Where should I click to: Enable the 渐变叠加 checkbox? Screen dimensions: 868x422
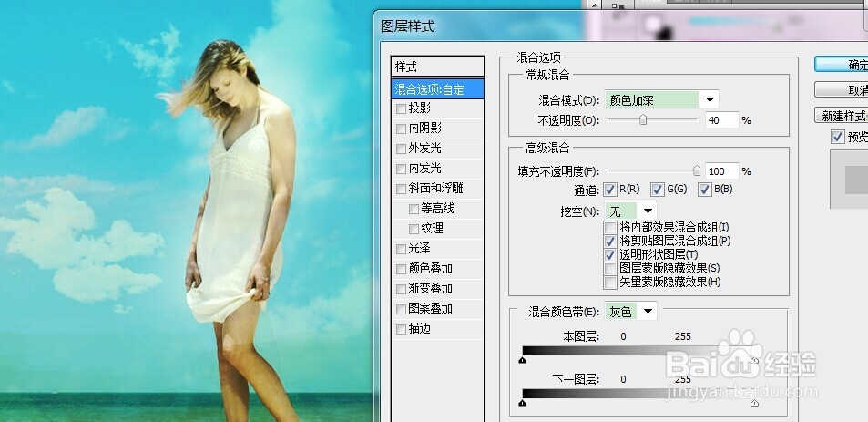[402, 289]
